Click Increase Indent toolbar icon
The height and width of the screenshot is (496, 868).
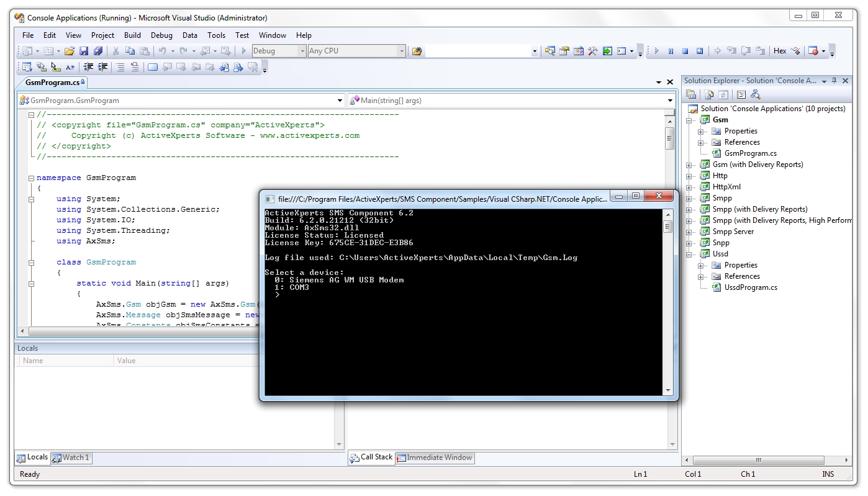tap(102, 67)
